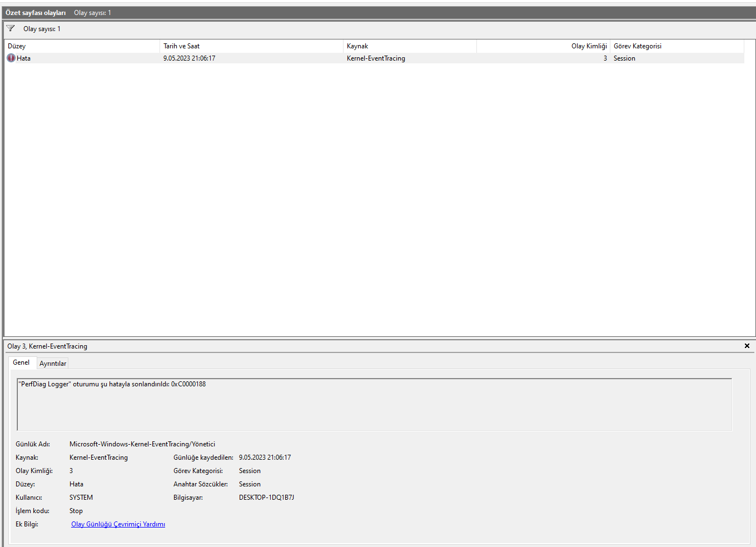Click the red error icon in the Hata row
Screen dimensions: 756x547
[11, 58]
